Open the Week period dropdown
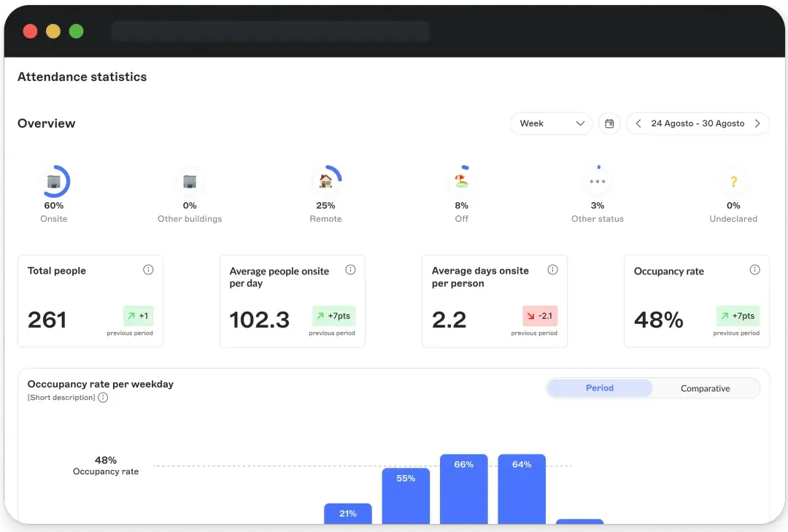The image size is (788, 532). pos(552,124)
